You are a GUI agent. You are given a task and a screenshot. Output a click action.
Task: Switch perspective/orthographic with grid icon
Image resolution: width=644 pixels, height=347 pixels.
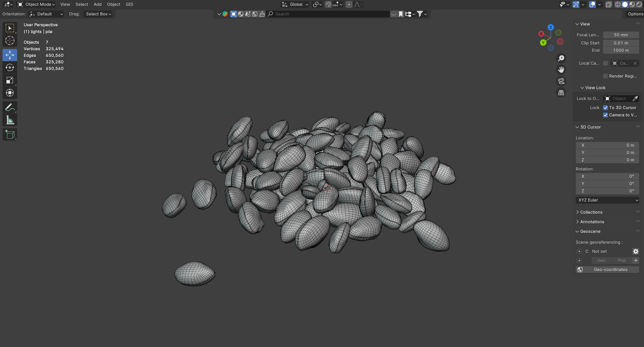561,93
